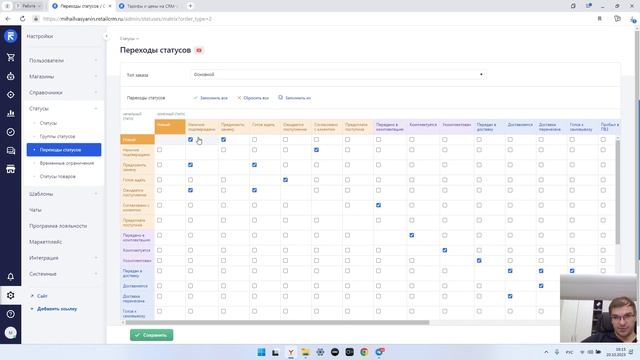The height and width of the screenshot is (360, 640).
Task: Uncheck Укомплектован to Передан в доставку checkbox
Action: point(479,260)
